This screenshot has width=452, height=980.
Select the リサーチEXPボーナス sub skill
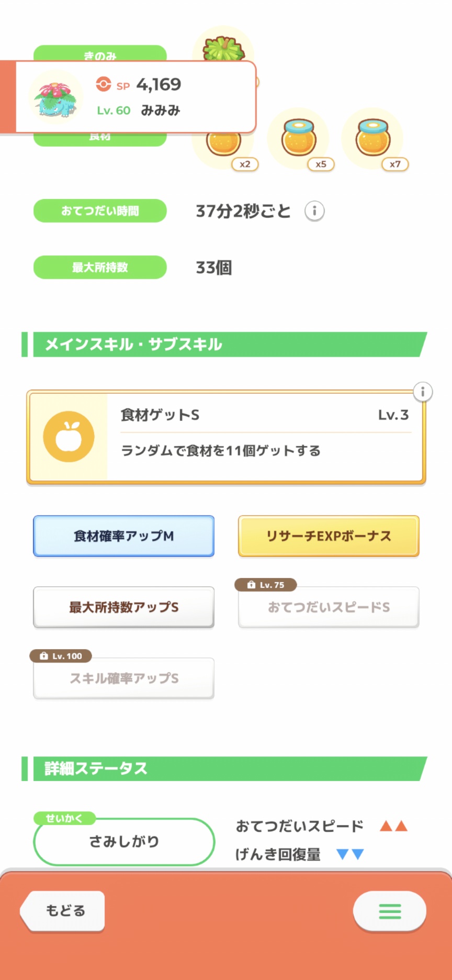pyautogui.click(x=329, y=536)
